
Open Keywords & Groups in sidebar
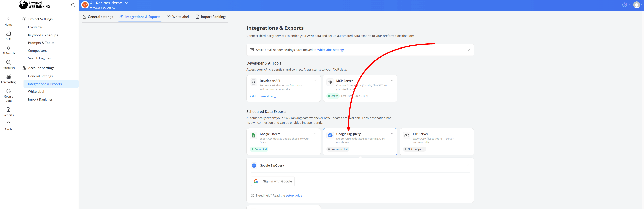43,35
